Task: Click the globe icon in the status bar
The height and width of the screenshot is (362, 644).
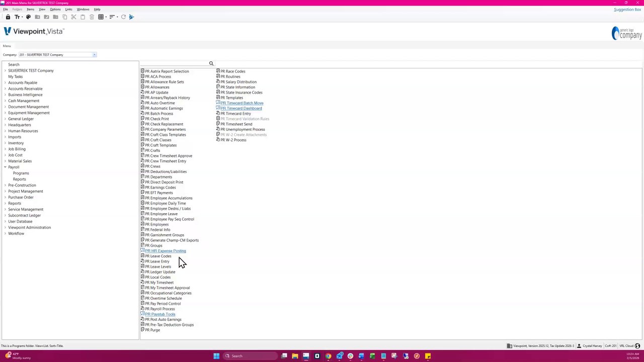Action: 637,346
